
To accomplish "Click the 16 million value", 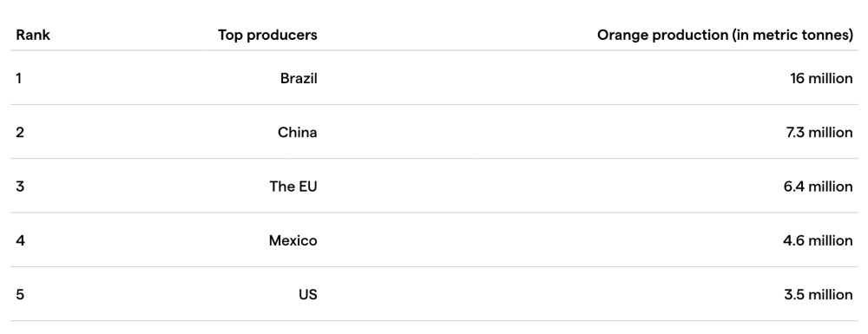I will click(x=821, y=79).
